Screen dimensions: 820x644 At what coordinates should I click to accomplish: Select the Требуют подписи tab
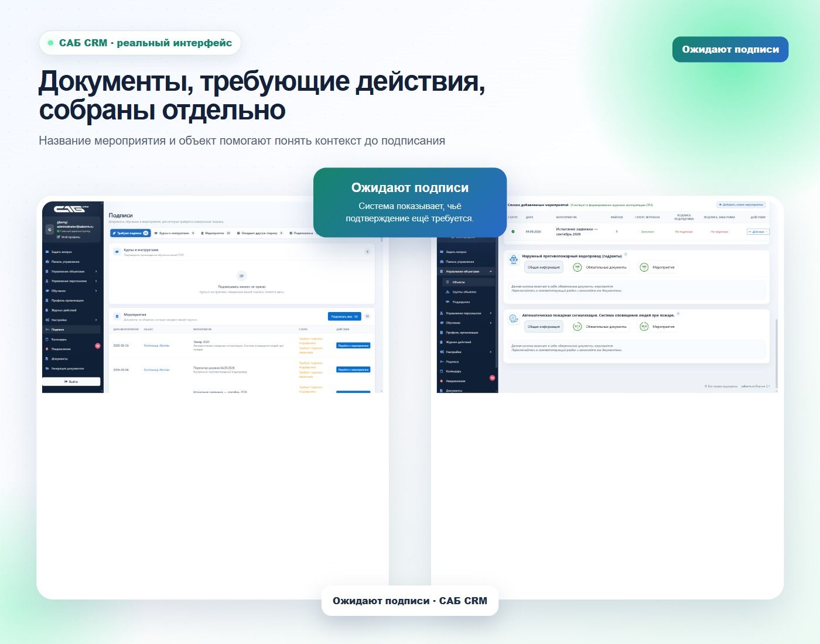[131, 233]
